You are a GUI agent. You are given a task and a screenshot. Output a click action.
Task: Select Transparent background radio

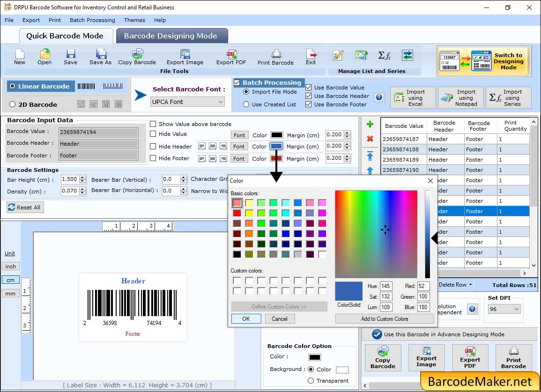pyautogui.click(x=311, y=381)
